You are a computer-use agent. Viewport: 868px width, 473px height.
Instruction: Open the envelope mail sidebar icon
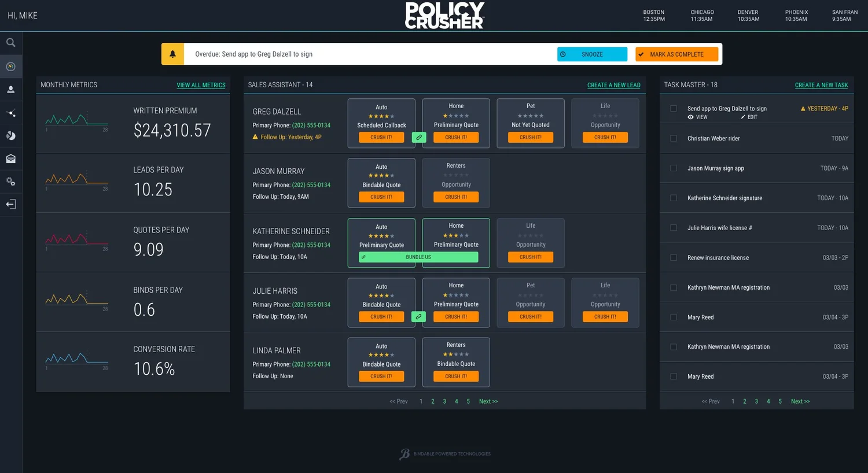pos(10,158)
